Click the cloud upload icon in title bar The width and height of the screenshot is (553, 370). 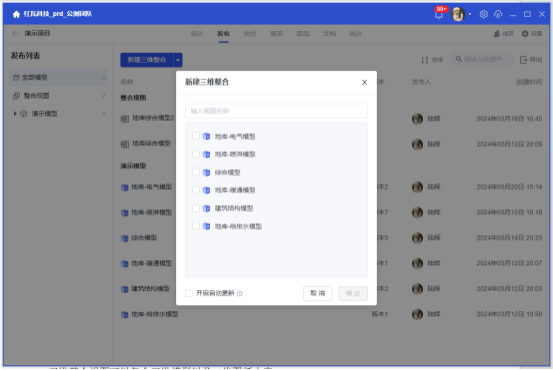pyautogui.click(x=498, y=14)
